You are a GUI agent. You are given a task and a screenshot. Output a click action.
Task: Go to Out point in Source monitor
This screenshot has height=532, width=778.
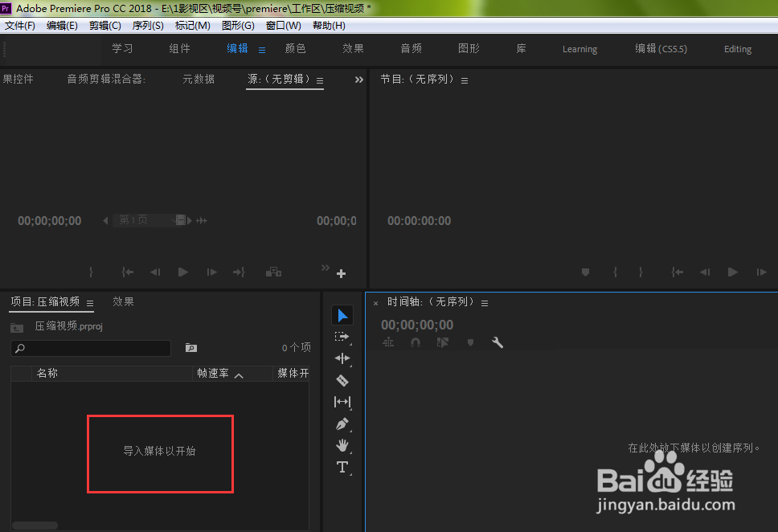coord(240,272)
